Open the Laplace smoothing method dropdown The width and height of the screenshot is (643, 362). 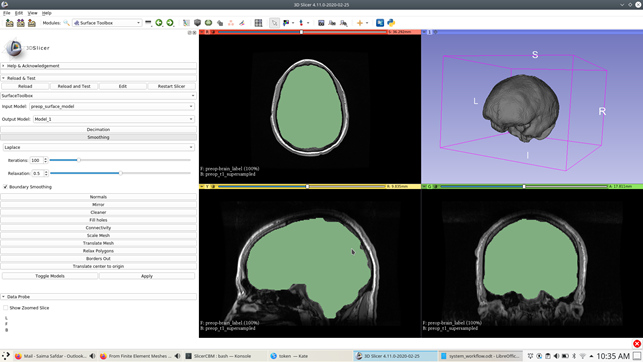98,147
